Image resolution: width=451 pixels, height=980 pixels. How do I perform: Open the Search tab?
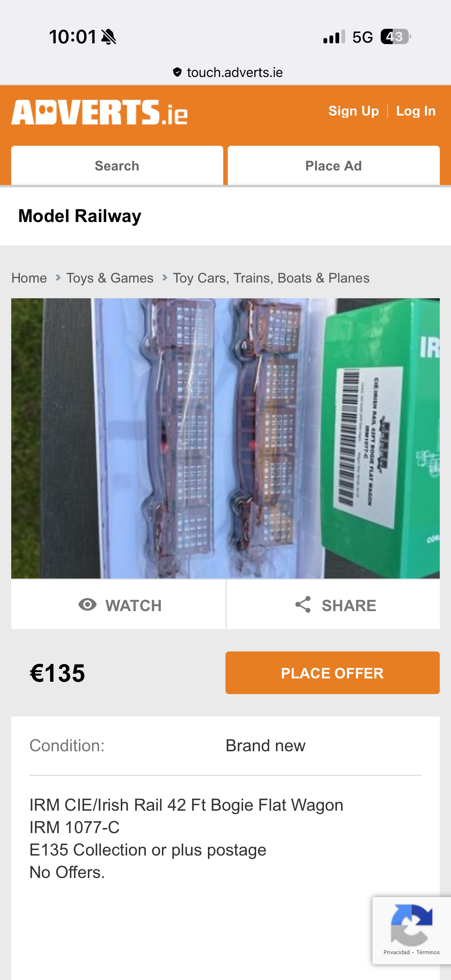click(x=117, y=166)
